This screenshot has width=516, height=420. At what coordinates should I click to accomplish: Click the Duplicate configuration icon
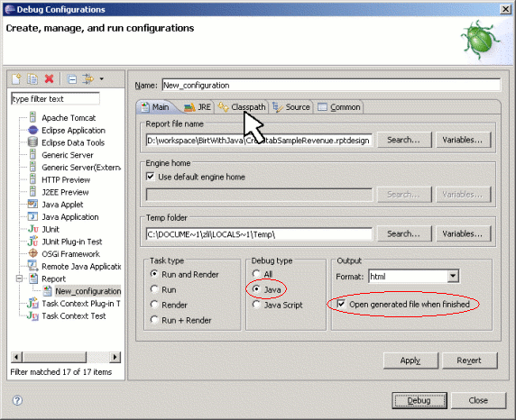tap(32, 79)
